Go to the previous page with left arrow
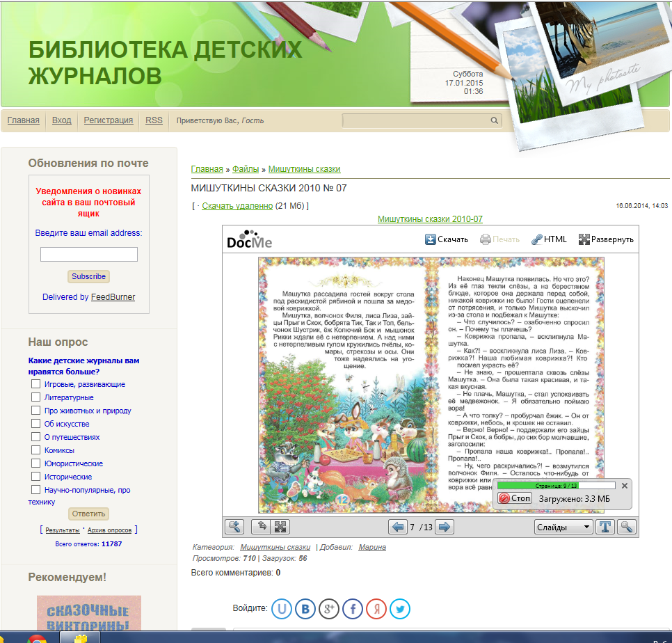The image size is (672, 643). [398, 527]
